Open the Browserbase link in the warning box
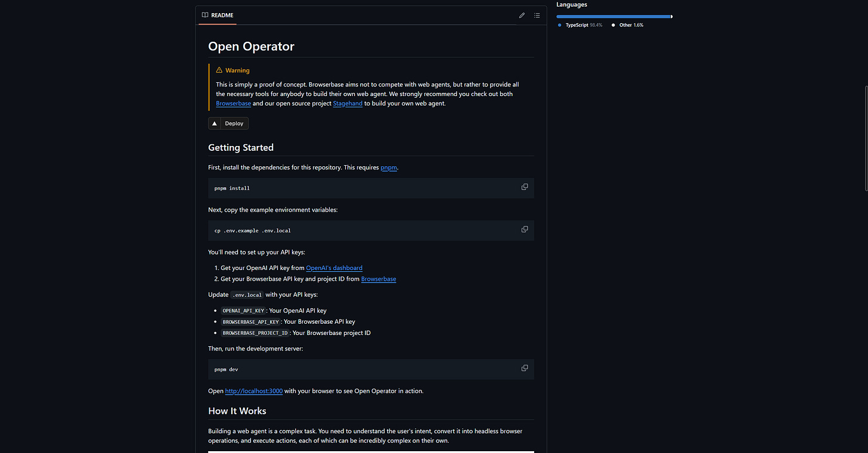This screenshot has width=868, height=453. pos(234,104)
